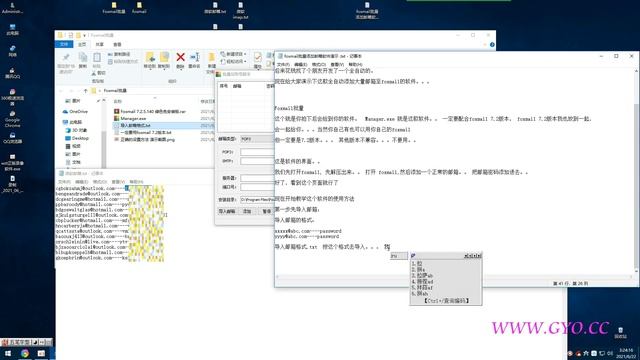Click the IME language bar on taskbar

point(27,342)
